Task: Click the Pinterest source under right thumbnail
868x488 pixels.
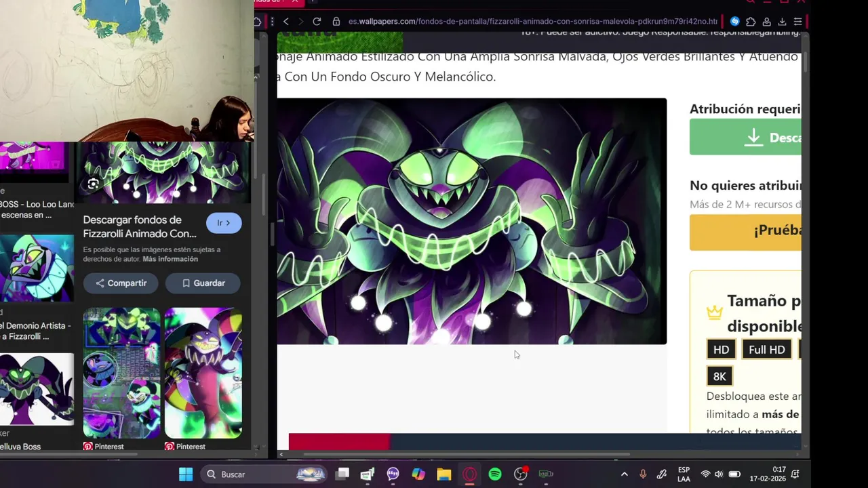Action: tap(185, 447)
